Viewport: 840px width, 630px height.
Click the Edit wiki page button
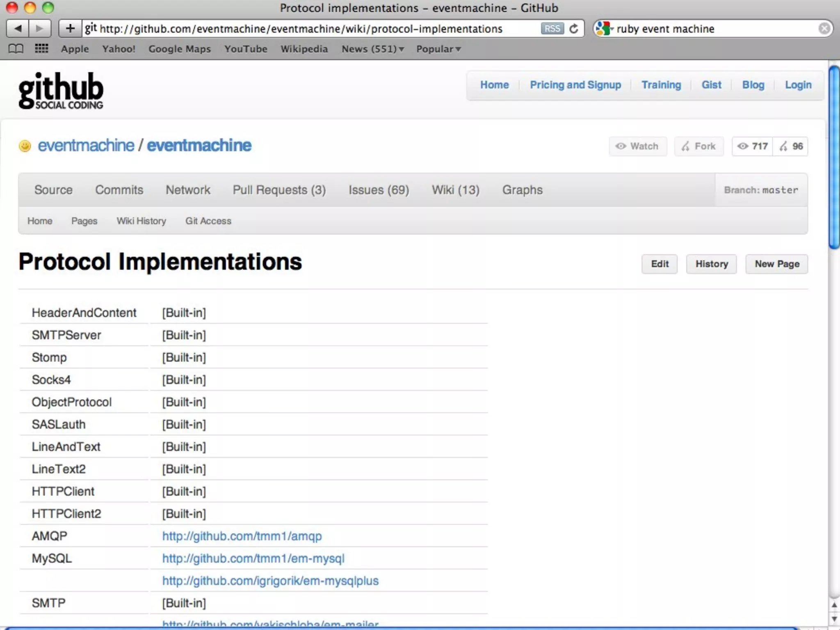(659, 264)
